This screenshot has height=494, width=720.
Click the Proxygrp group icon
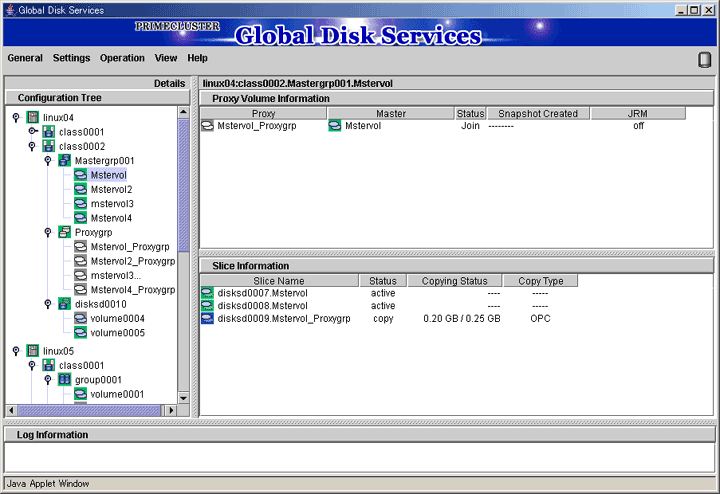click(x=65, y=232)
